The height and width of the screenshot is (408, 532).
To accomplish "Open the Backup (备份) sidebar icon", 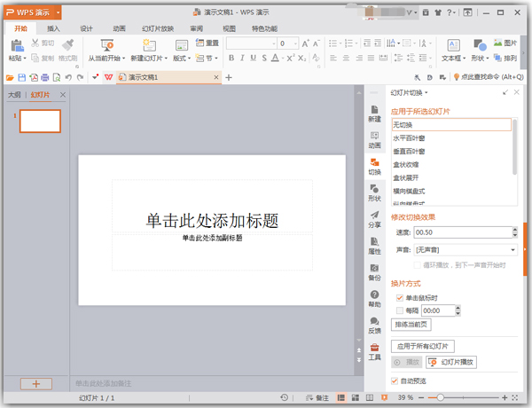I will (374, 272).
